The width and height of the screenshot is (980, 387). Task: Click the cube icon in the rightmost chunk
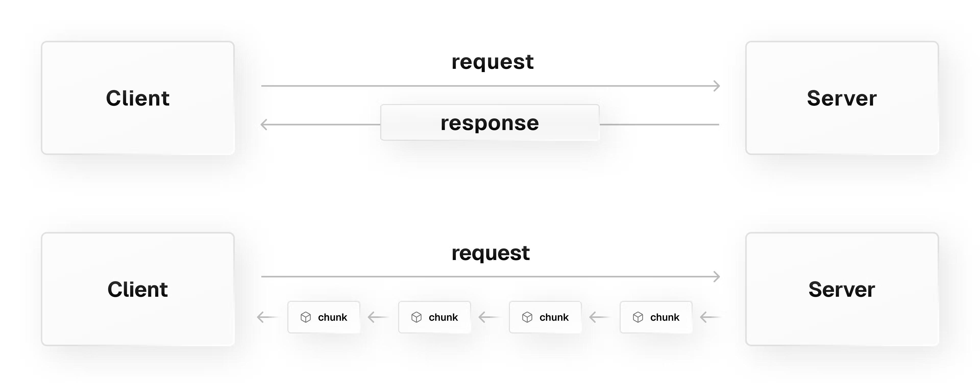[x=638, y=317]
